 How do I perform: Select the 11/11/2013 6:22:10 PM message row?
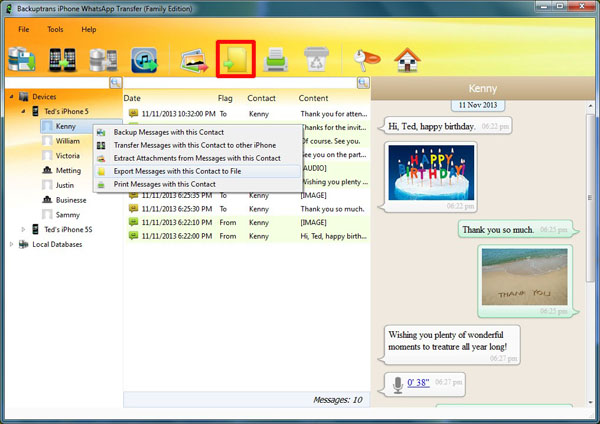pos(247,222)
